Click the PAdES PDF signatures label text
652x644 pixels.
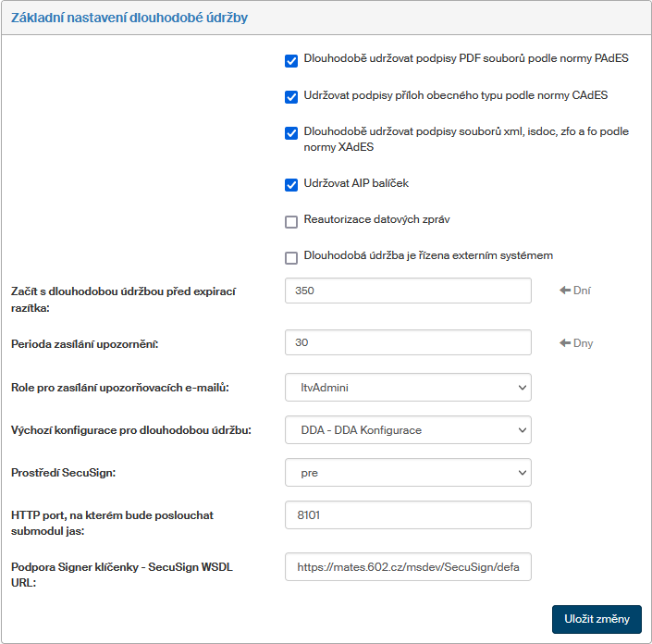tap(465, 59)
